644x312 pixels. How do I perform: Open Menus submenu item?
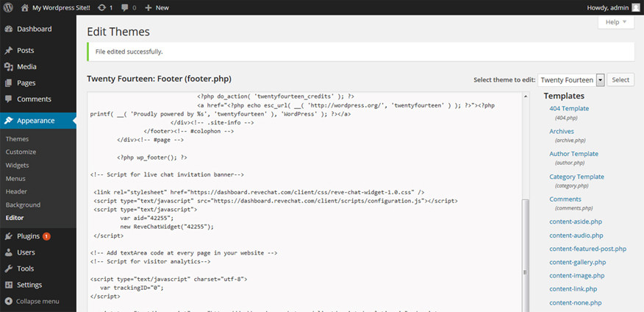(x=15, y=178)
